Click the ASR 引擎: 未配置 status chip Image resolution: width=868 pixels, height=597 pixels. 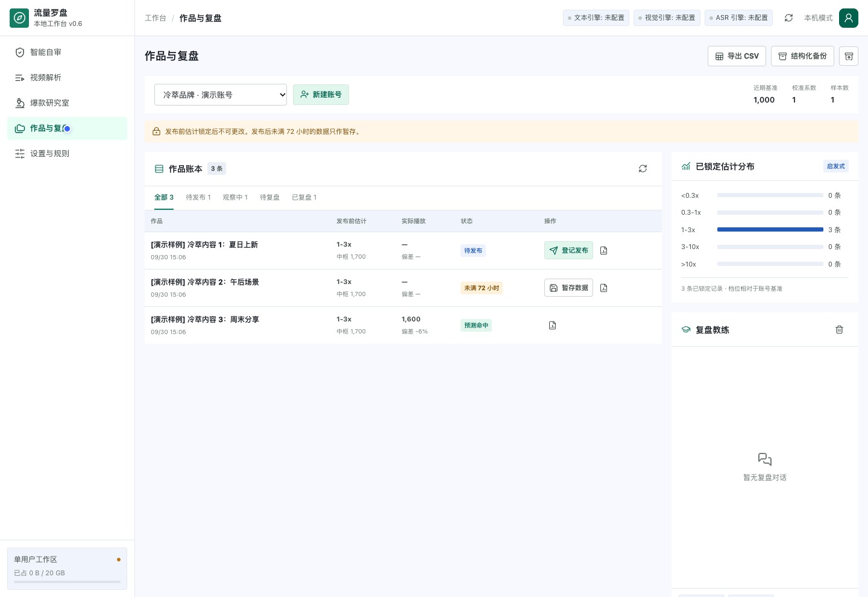tap(738, 18)
